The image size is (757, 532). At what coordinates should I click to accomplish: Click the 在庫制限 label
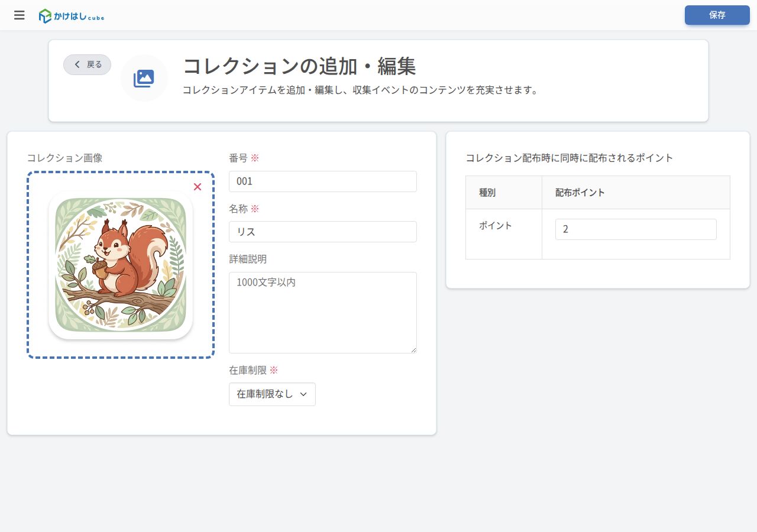(248, 370)
